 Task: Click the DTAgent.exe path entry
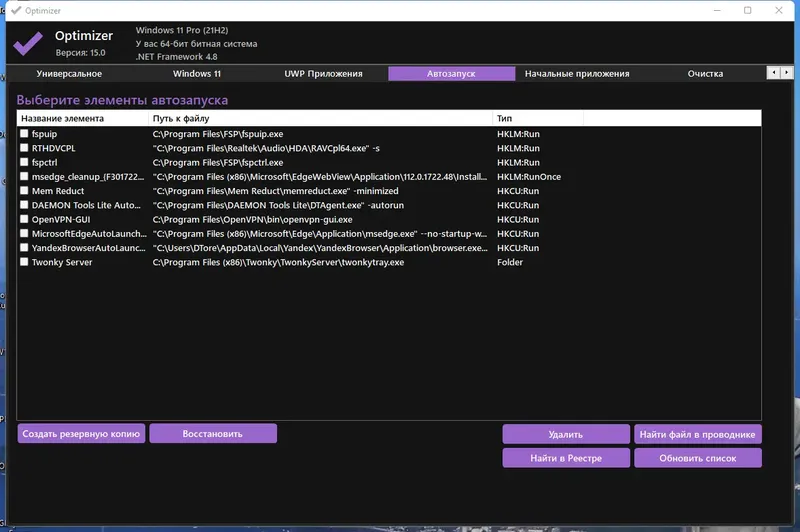point(278,205)
